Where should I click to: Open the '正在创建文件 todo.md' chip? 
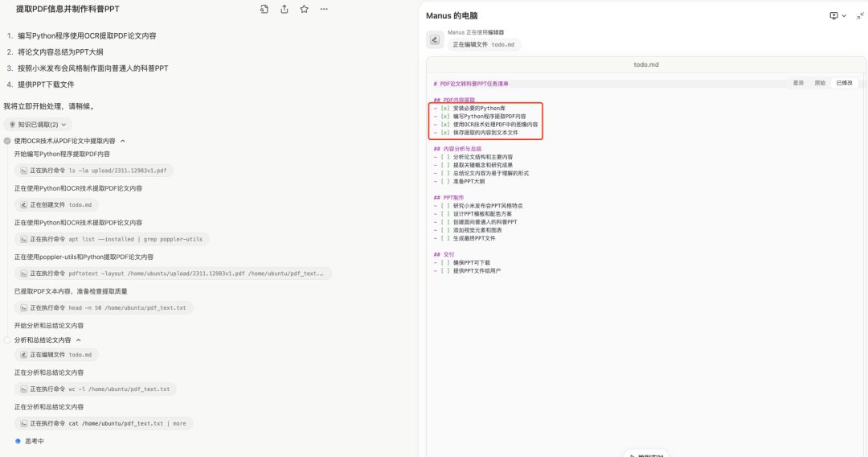(56, 205)
